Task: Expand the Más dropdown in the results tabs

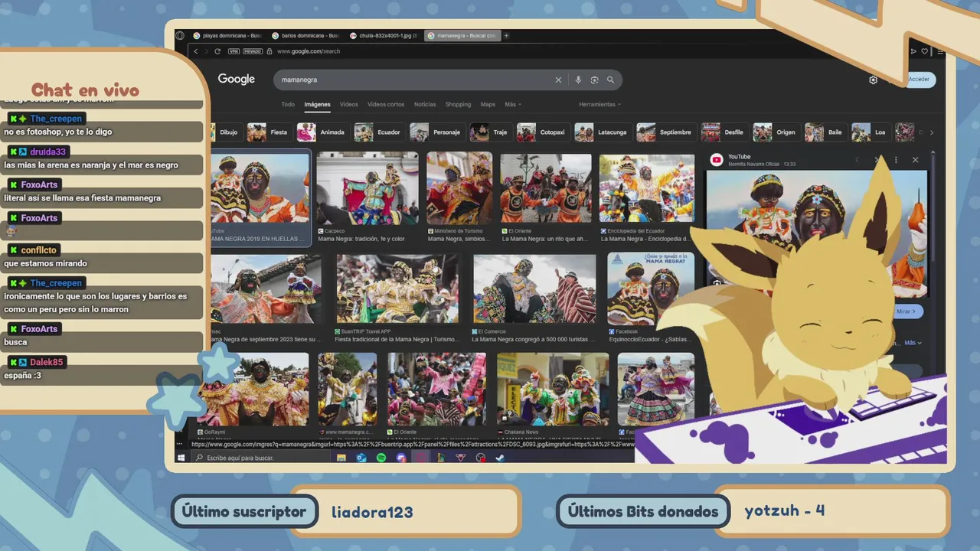Action: [512, 104]
